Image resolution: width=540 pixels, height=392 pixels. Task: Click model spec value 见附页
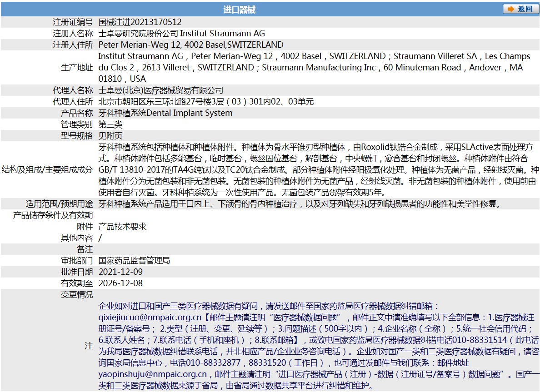point(110,136)
